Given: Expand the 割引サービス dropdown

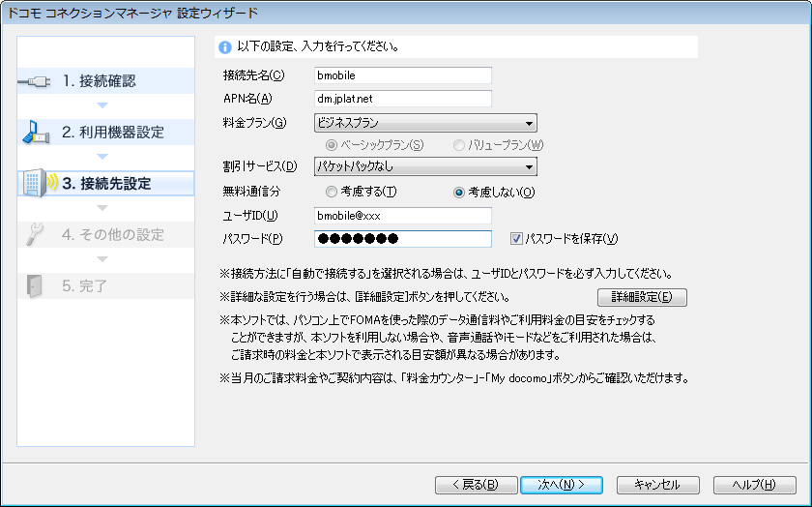Looking at the screenshot, I should (425, 167).
